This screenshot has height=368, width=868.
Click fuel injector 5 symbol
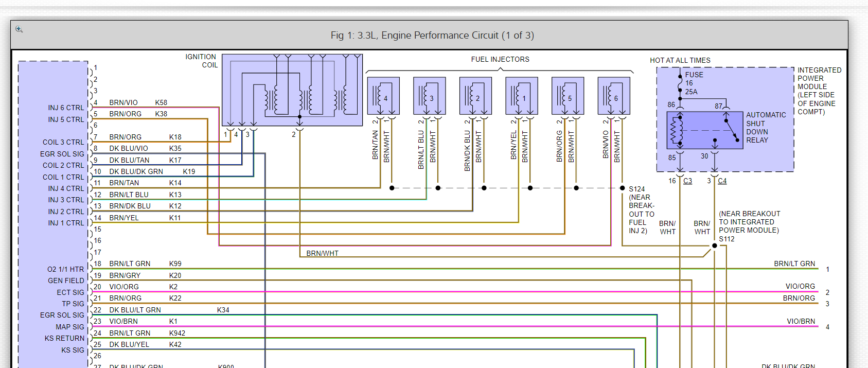point(568,96)
